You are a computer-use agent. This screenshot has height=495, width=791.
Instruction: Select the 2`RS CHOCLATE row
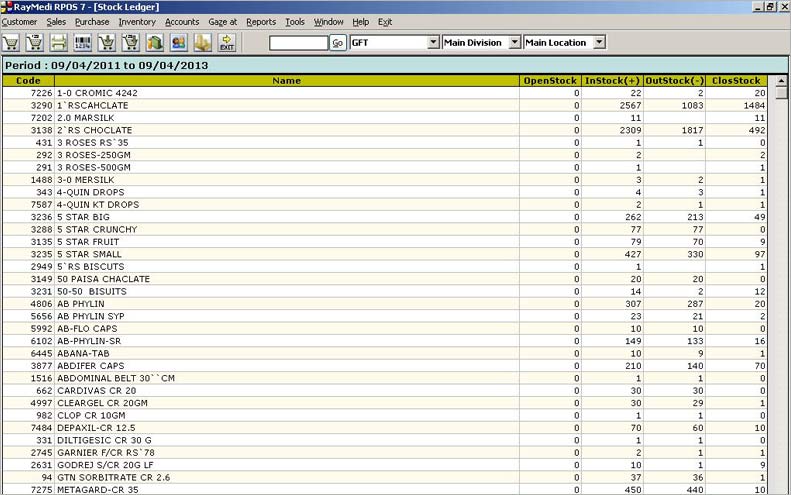(x=385, y=130)
